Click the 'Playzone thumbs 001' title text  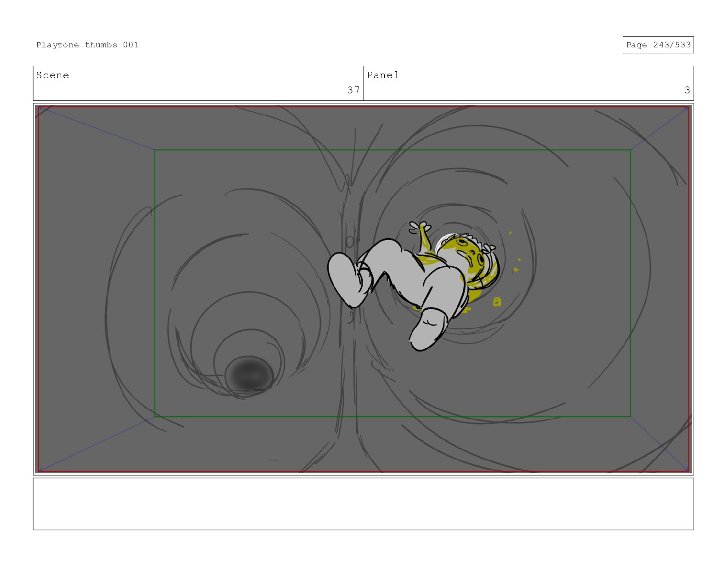(x=87, y=45)
